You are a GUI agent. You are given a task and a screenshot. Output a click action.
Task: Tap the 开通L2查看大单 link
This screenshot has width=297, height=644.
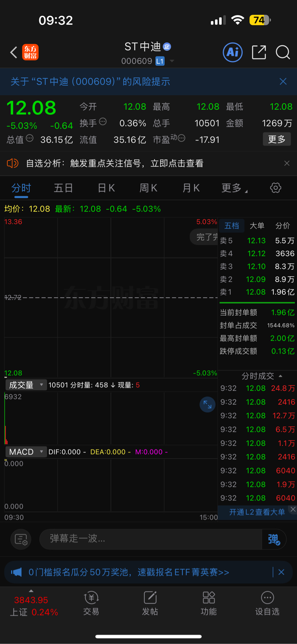coord(257,512)
